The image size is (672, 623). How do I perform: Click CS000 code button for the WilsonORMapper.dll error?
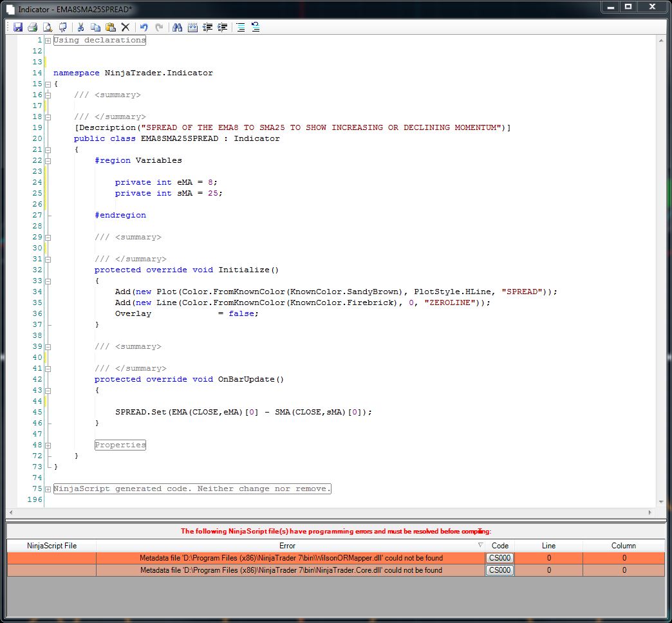[x=499, y=558]
